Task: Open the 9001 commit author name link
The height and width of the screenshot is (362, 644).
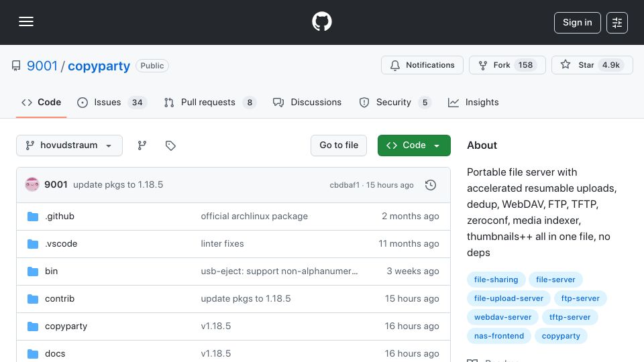Action: [56, 185]
